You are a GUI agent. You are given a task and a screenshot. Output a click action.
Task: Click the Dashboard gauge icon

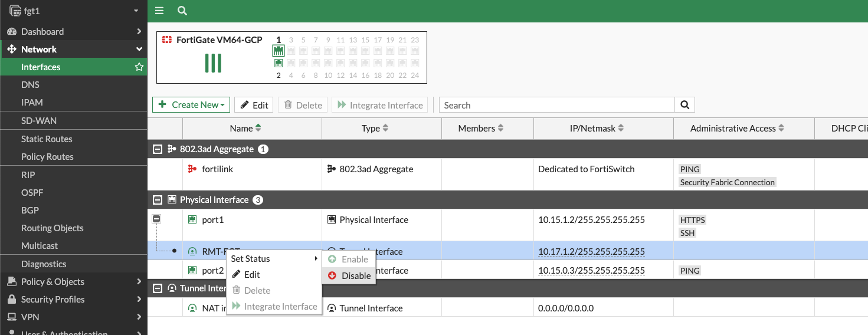coord(12,31)
